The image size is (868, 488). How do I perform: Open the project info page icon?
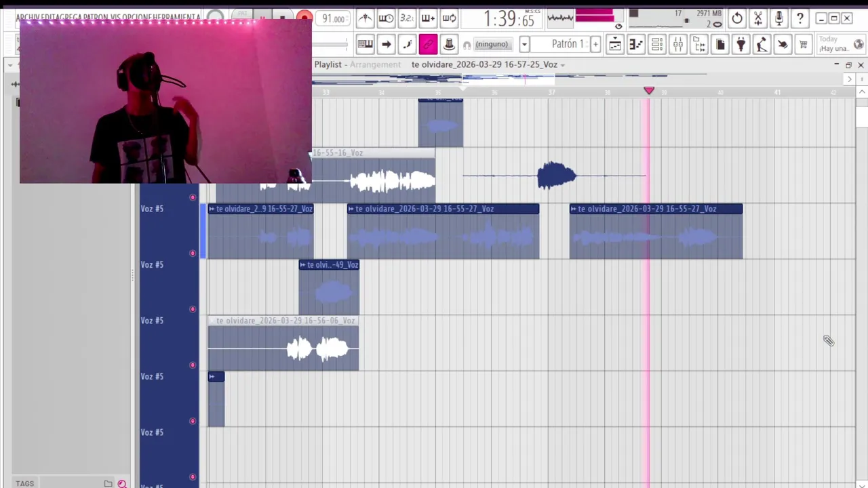pyautogui.click(x=720, y=45)
